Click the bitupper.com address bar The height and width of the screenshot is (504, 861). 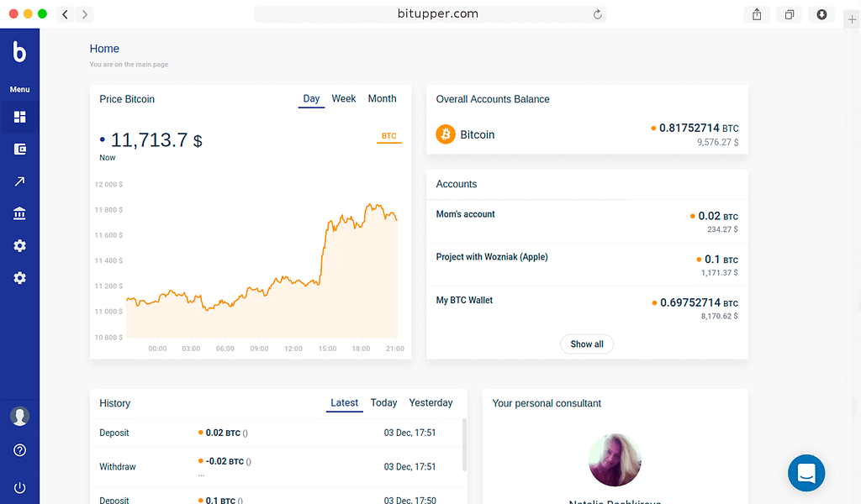click(x=430, y=14)
